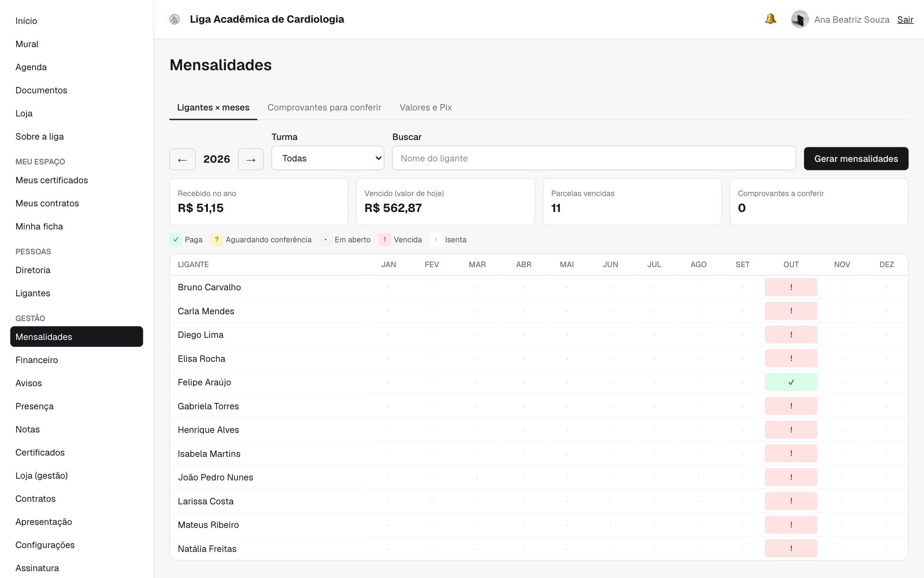Open Elisa Rocha's overdue OUT cell
The image size is (924, 578).
(x=791, y=358)
